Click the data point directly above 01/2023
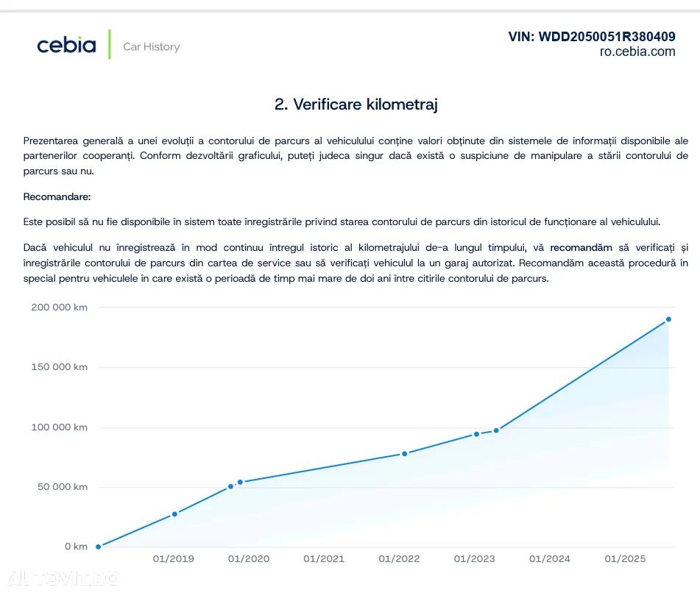This screenshot has height=593, width=700. pyautogui.click(x=476, y=434)
